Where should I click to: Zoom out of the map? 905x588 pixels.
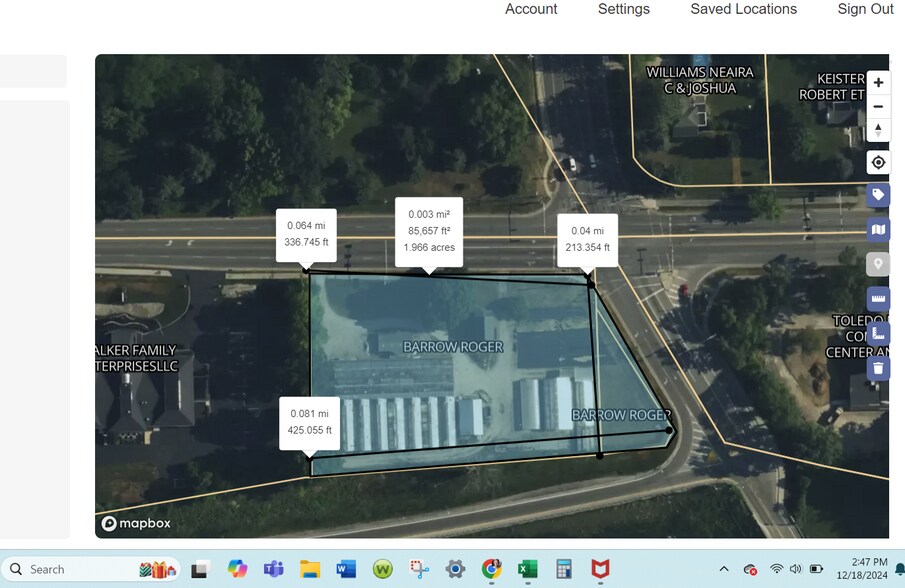(878, 107)
